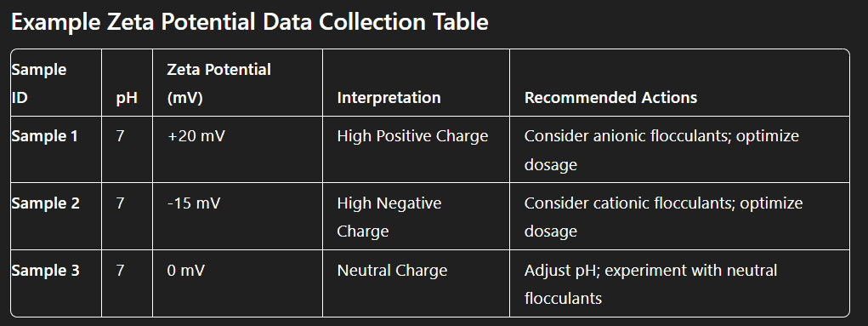Select the Sample 1 row label
The image size is (868, 326).
[45, 136]
